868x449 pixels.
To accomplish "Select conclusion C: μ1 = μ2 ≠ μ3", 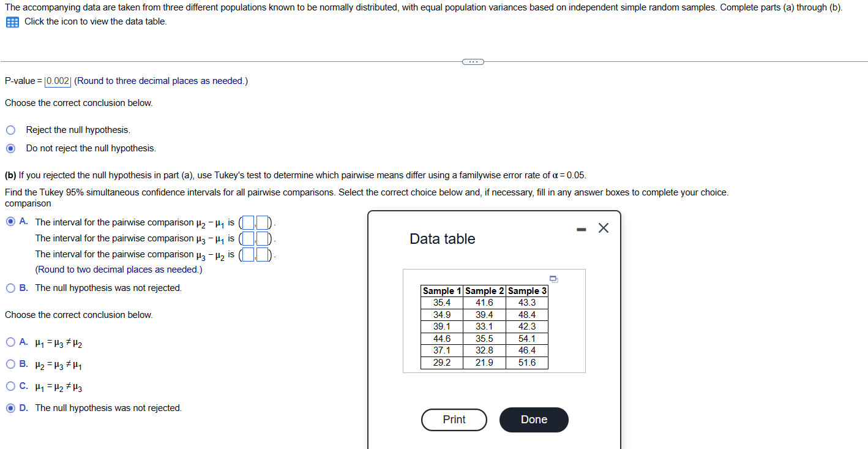I will (x=10, y=387).
